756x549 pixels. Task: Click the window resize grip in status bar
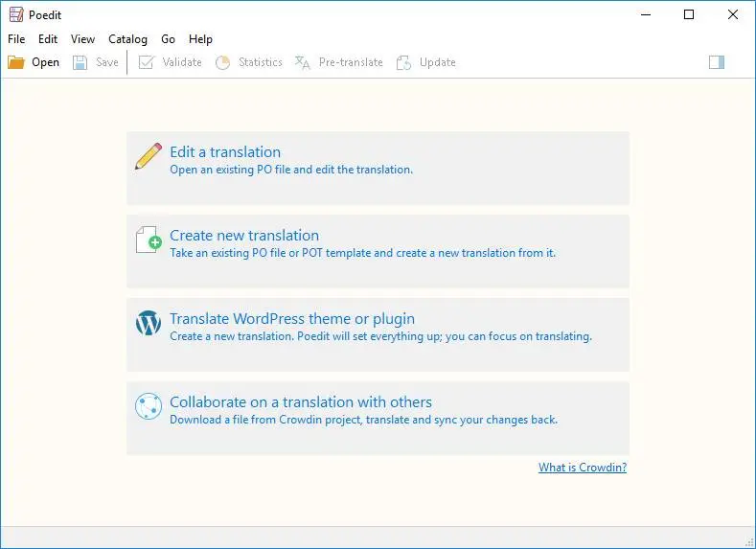pyautogui.click(x=749, y=542)
